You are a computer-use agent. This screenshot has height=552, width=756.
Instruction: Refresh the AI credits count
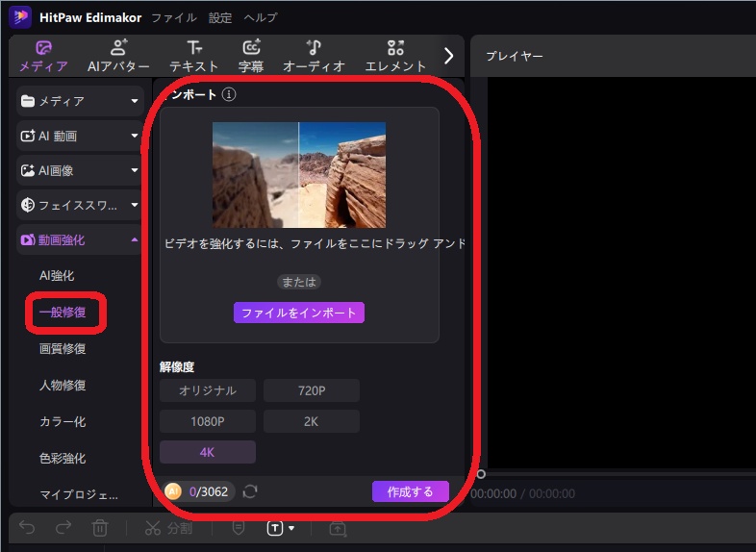[x=250, y=491]
